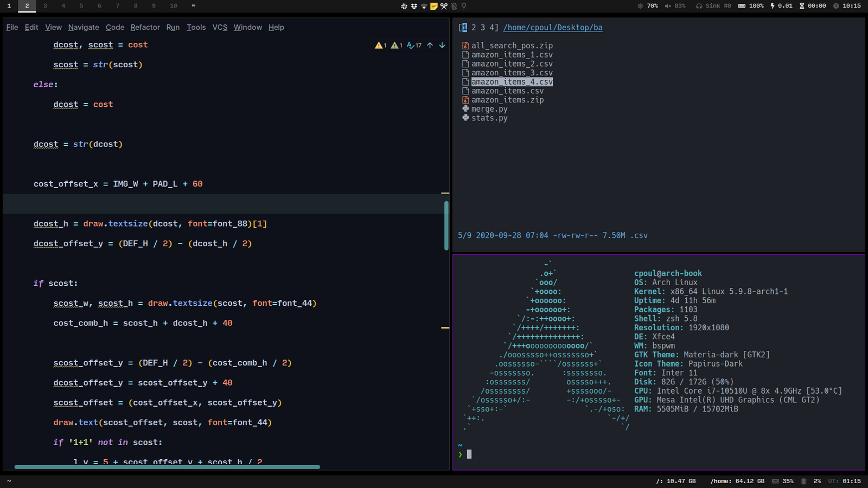Click the lightning bolt power icon
This screenshot has width=868, height=488.
pyautogui.click(x=773, y=6)
